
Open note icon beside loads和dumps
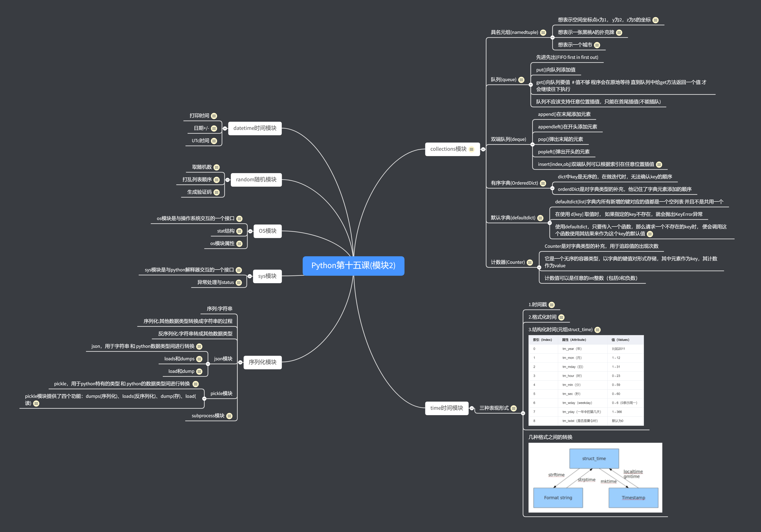199,359
